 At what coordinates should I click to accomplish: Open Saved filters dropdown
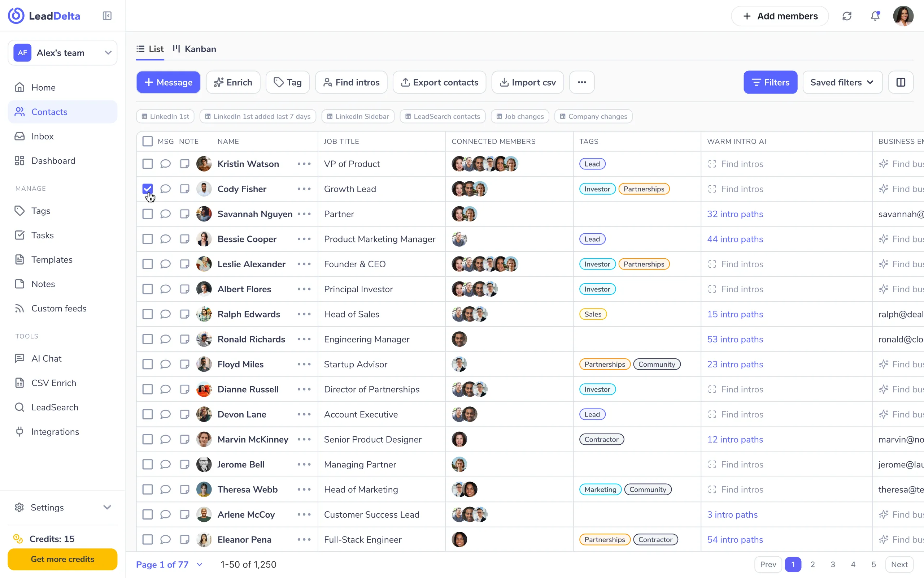[842, 82]
